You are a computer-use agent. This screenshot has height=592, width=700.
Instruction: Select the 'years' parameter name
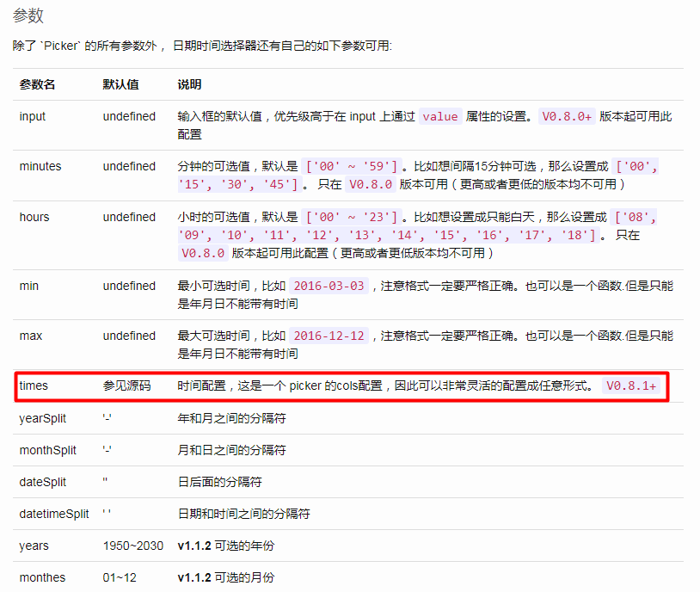pos(33,546)
